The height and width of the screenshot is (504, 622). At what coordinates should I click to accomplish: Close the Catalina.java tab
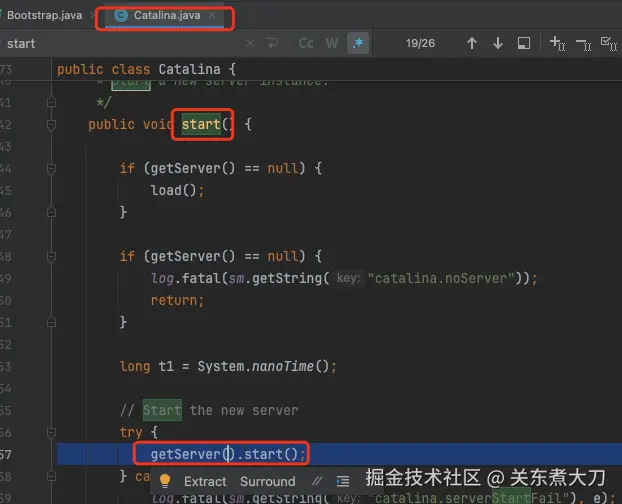[x=213, y=15]
